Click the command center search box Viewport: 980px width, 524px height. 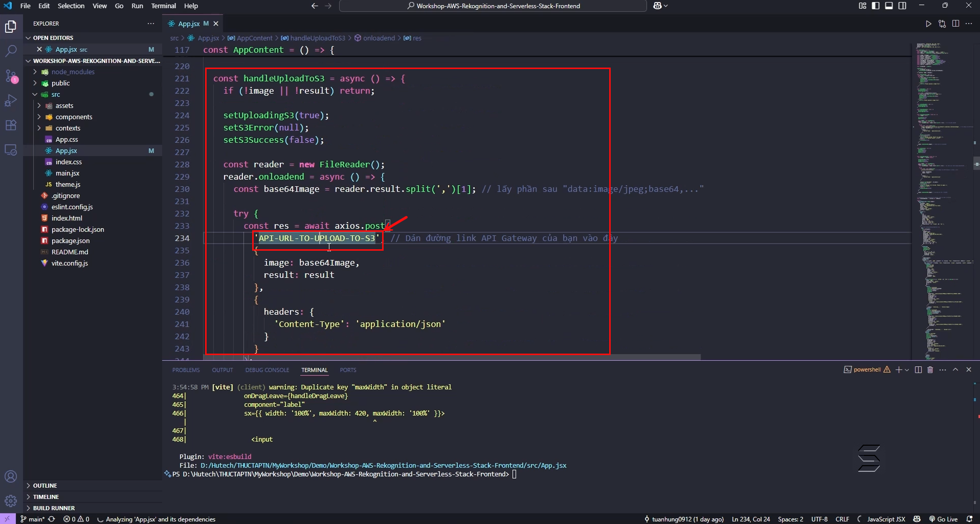[x=493, y=6]
